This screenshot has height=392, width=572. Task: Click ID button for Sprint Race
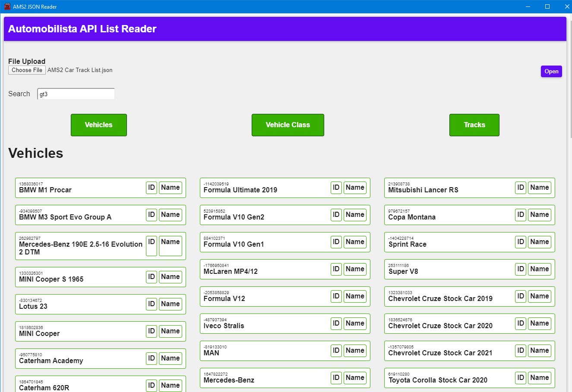[x=521, y=242]
